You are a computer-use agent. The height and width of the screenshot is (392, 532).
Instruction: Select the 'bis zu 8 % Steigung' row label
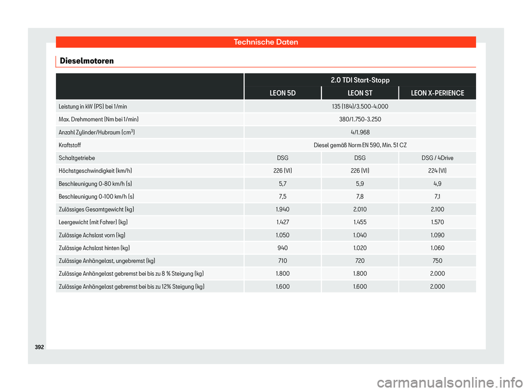tap(131, 274)
